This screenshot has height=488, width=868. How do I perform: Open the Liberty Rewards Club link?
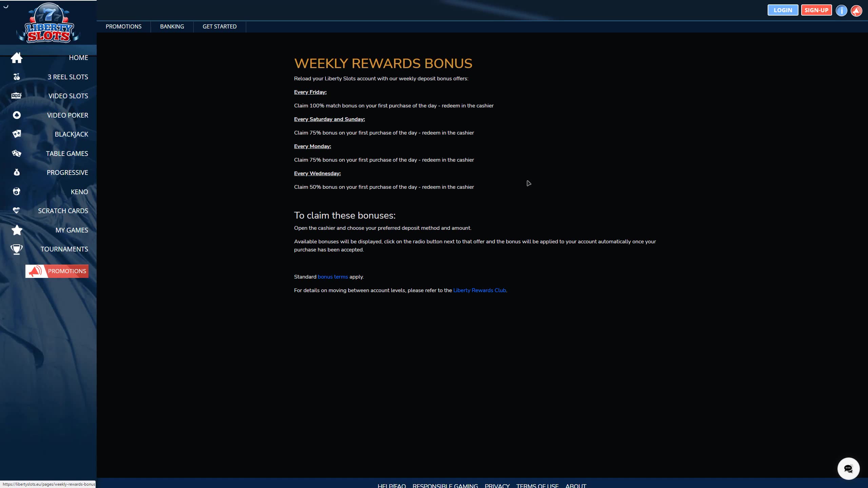tap(479, 290)
